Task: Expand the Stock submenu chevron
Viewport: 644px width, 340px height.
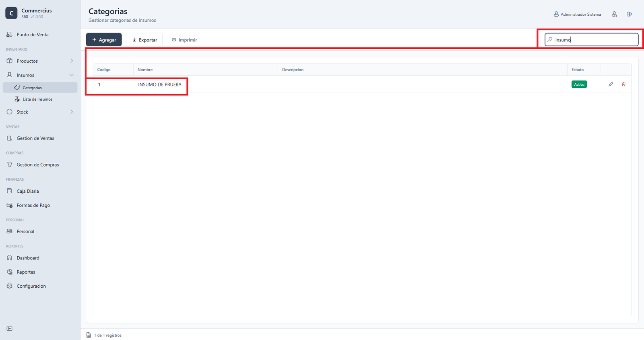Action: point(72,112)
